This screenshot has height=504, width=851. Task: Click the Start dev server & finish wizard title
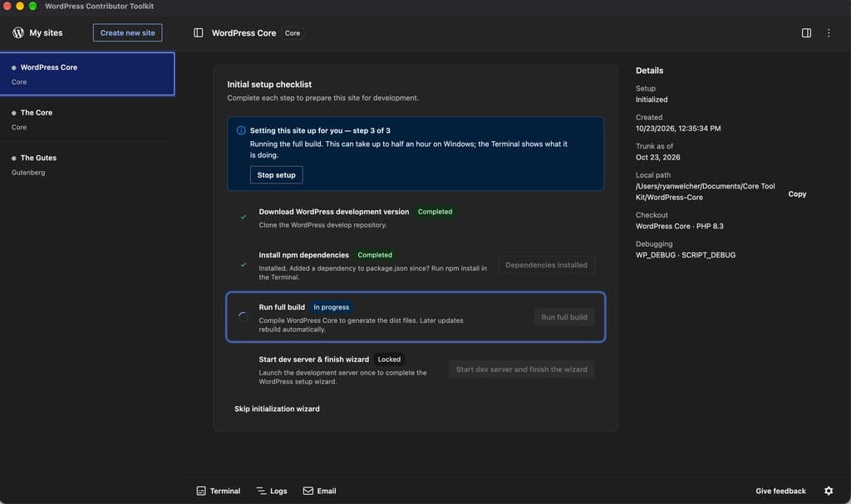pyautogui.click(x=313, y=360)
